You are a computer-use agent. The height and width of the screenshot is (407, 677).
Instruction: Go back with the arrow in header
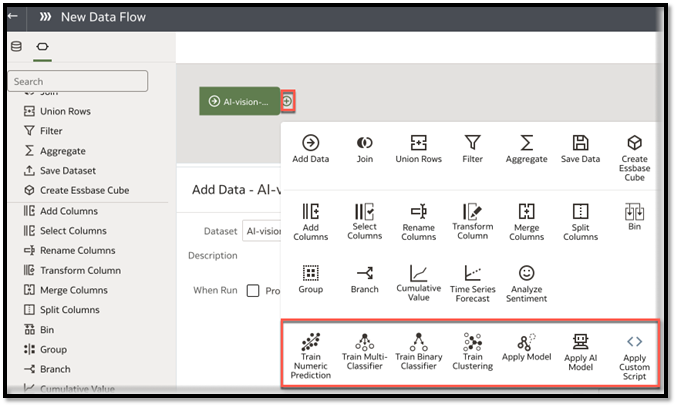click(x=13, y=17)
